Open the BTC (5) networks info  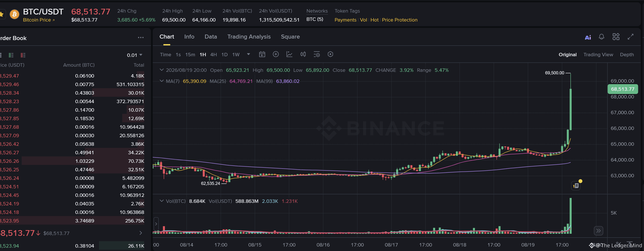point(315,19)
